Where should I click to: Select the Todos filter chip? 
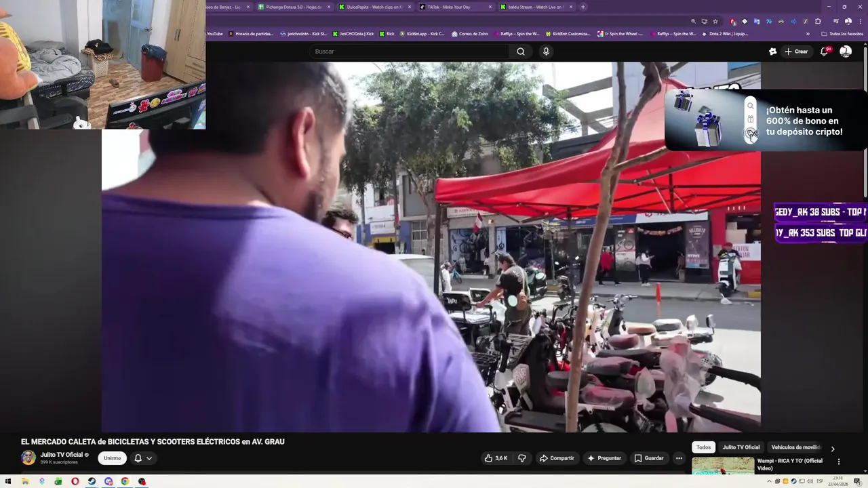click(704, 447)
